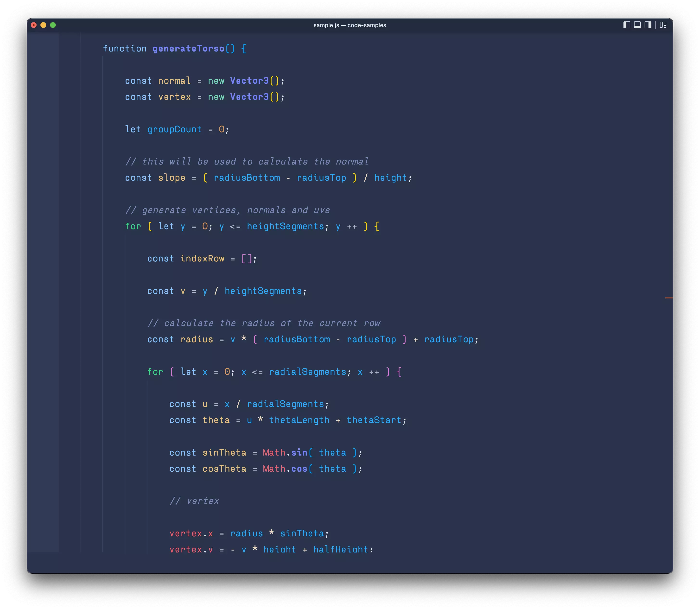The height and width of the screenshot is (609, 700).
Task: Click the red close window button
Action: point(34,25)
